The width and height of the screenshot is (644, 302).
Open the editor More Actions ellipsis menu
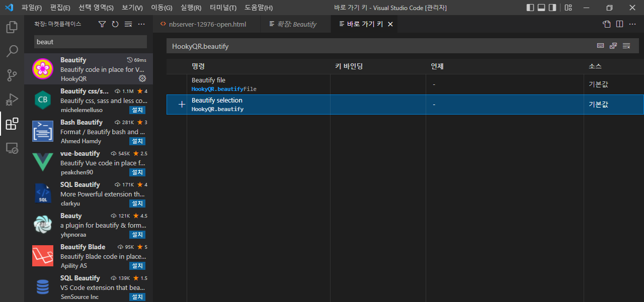[632, 24]
